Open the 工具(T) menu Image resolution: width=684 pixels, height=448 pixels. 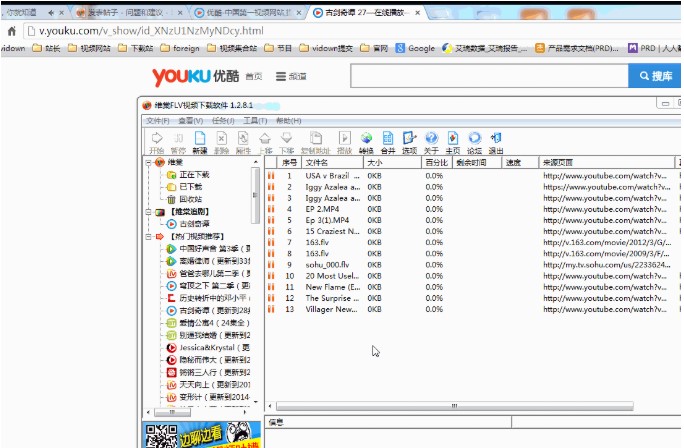point(256,120)
